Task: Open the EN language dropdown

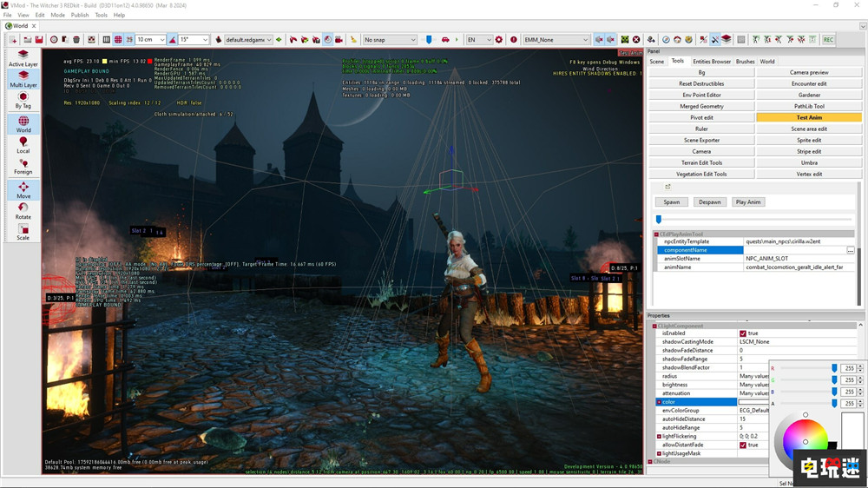Action: 479,40
